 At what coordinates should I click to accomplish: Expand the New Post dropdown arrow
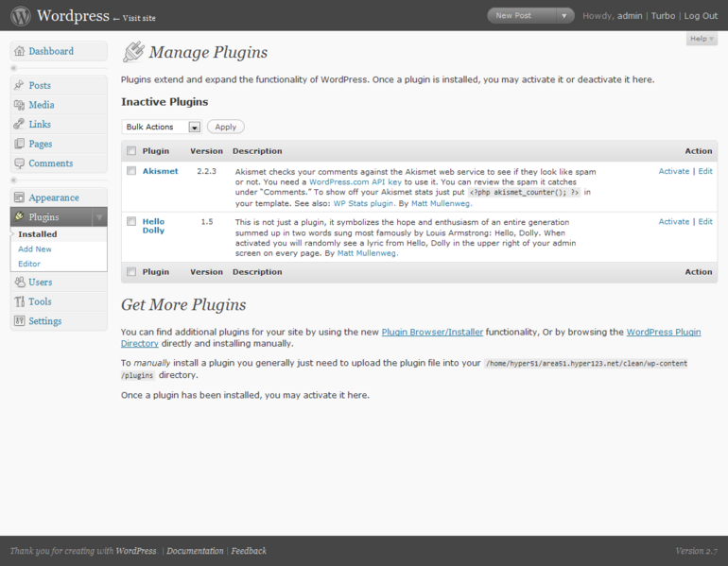coord(564,16)
